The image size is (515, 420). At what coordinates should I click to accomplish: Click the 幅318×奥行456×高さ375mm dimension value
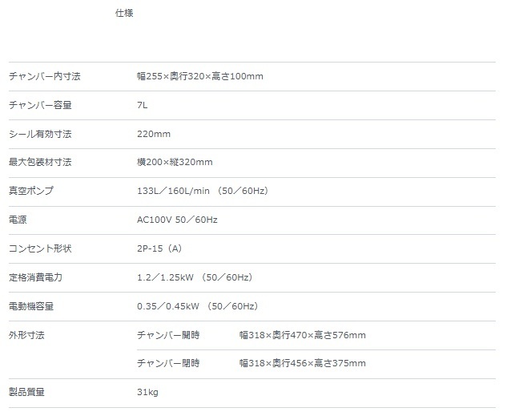click(x=302, y=363)
